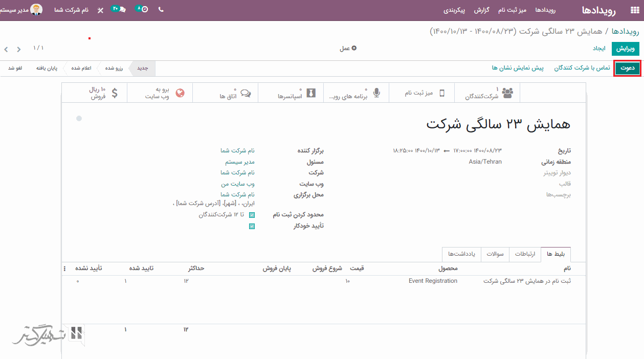
Task: Open the نام شرکت شما company switcher
Action: click(x=71, y=10)
